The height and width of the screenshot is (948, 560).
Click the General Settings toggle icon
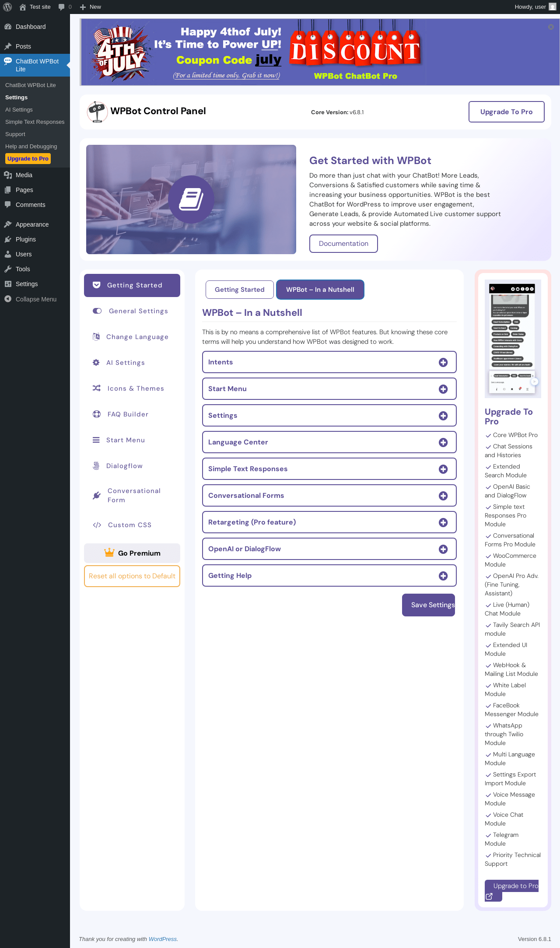[x=97, y=311]
